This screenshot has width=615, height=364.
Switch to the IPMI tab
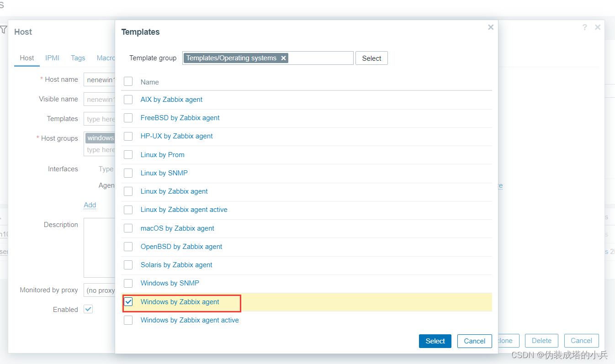click(x=52, y=58)
